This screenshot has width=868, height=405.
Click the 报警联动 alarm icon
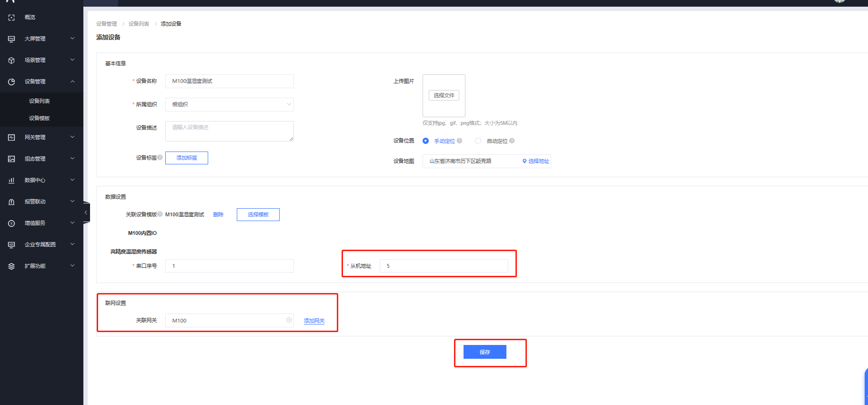(x=11, y=202)
